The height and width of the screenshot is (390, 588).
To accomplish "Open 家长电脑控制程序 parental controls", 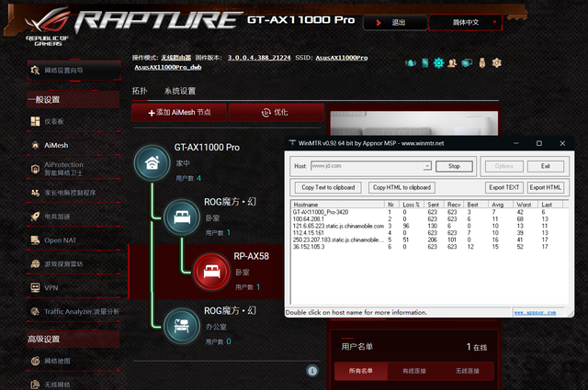I will click(x=73, y=193).
